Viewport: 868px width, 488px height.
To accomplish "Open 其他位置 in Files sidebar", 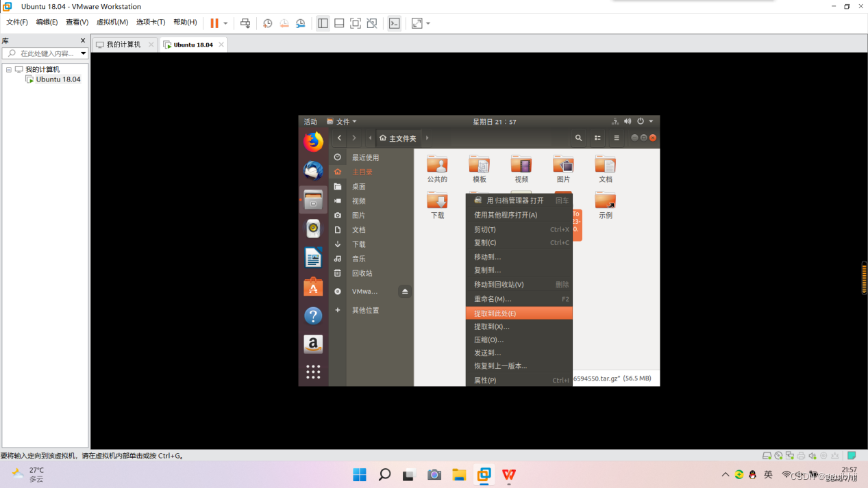I will click(x=372, y=310).
